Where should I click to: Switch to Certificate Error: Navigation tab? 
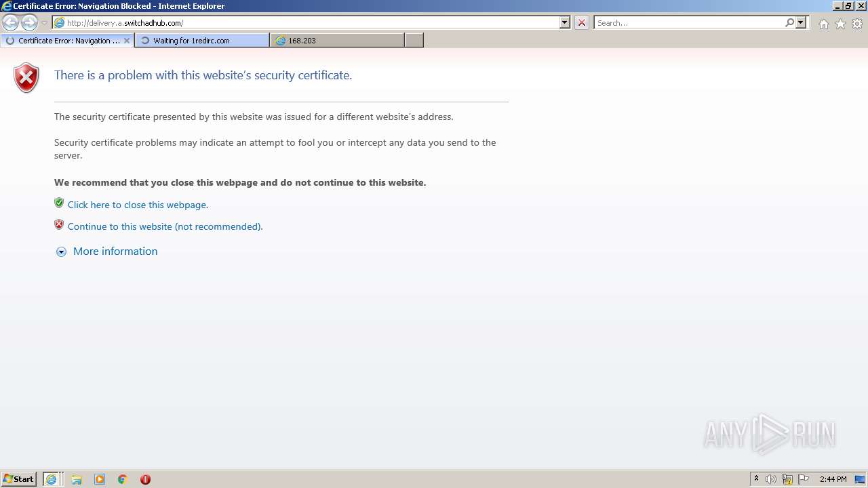[67, 41]
